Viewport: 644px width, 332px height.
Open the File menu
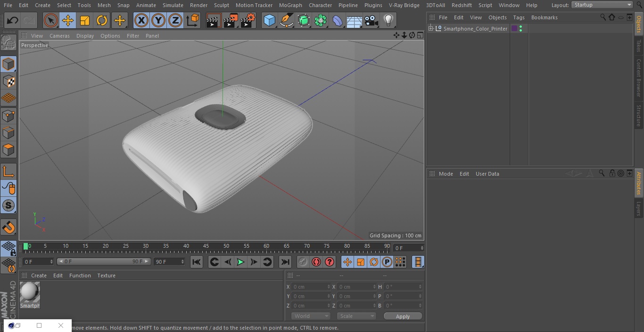pos(8,5)
